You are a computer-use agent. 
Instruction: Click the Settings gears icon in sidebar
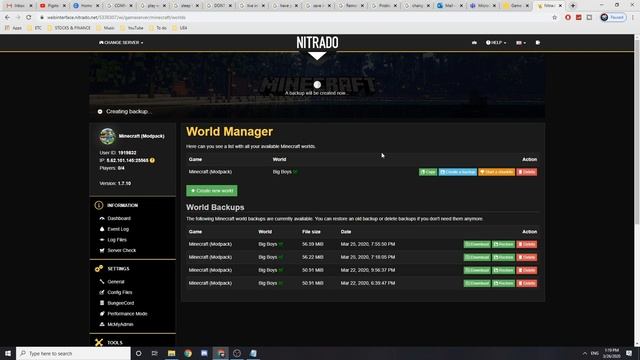(99, 269)
